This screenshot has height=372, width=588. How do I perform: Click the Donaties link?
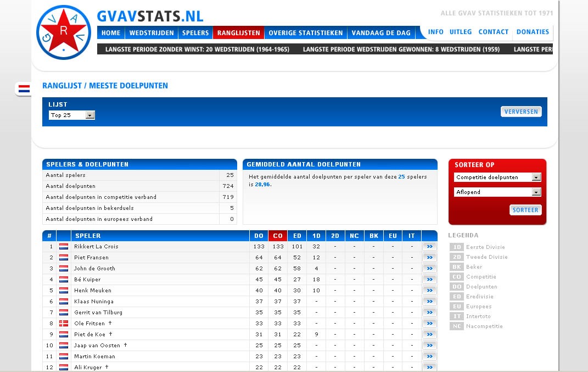pos(533,32)
